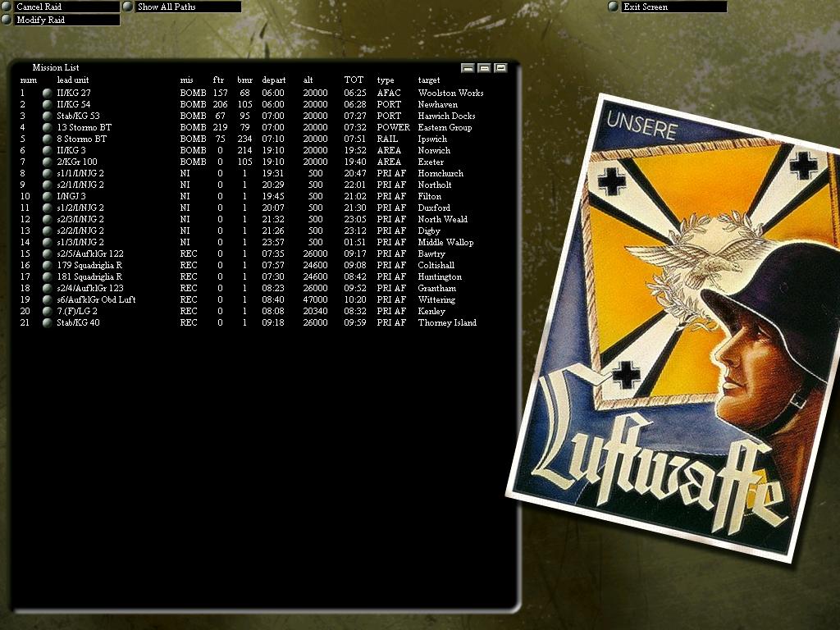Click target Harwich Docks
Image resolution: width=840 pixels, height=630 pixels.
pos(447,116)
